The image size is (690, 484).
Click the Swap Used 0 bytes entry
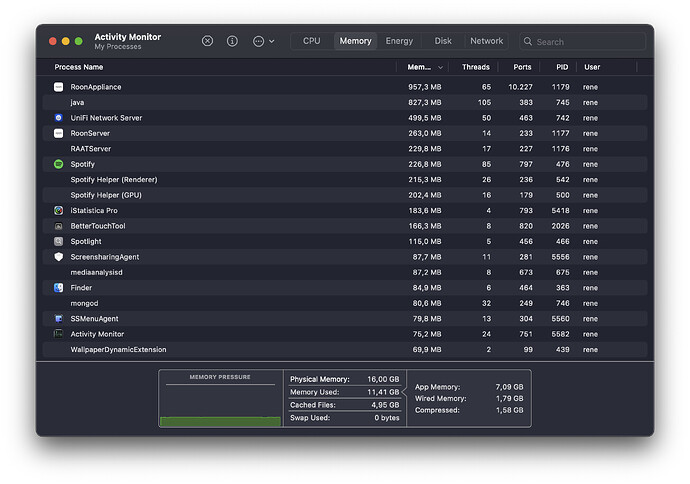pyautogui.click(x=345, y=418)
